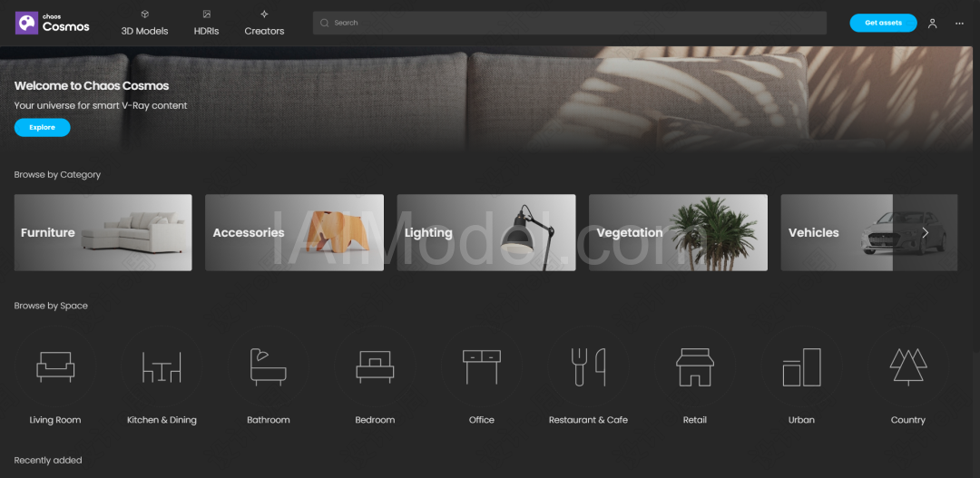Click the Country label
The image size is (980, 478).
point(908,420)
